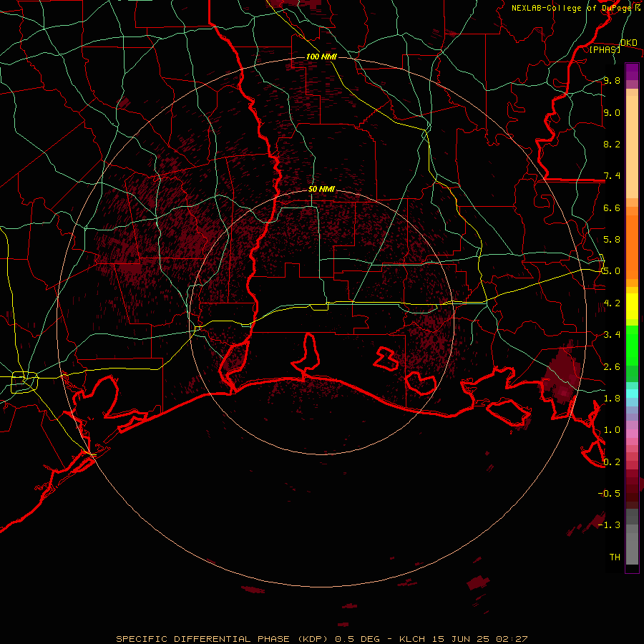Screen dimensions: 644x644
Task: Click the 2.6 value on the color scale
Action: [612, 366]
